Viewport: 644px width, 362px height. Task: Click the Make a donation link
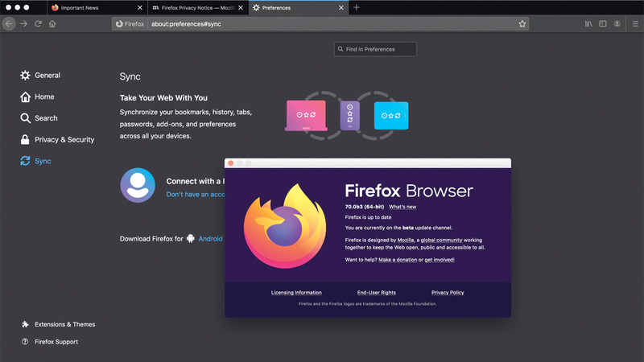[398, 260]
